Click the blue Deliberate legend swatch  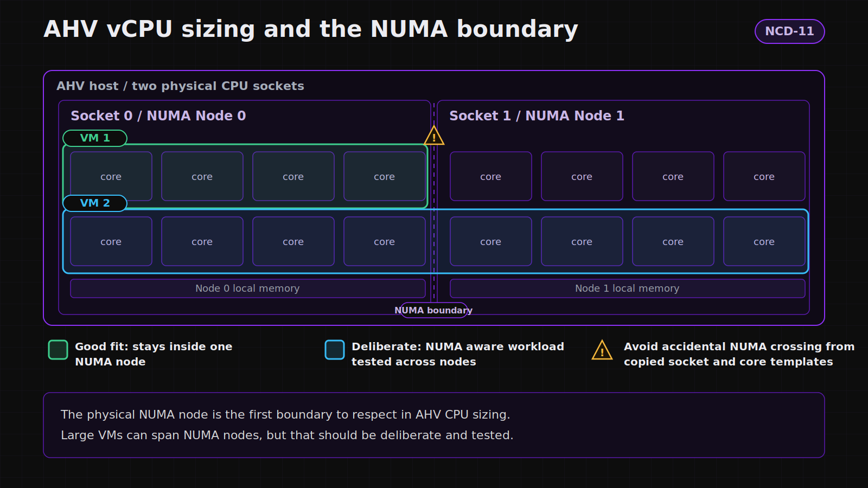(x=335, y=350)
